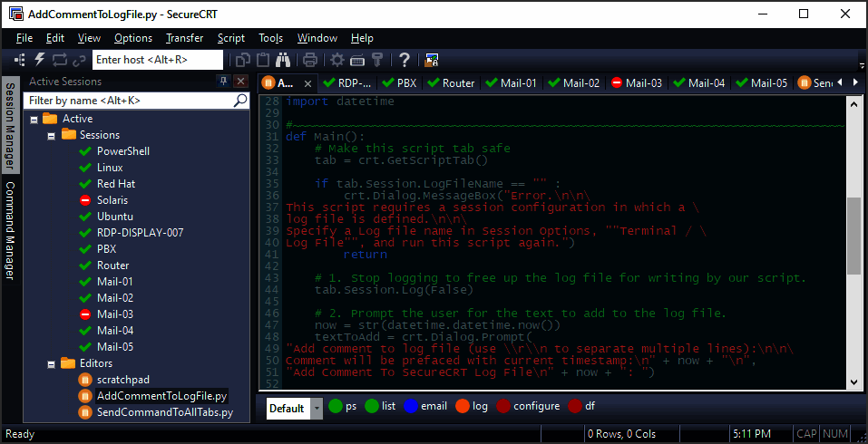This screenshot has width=868, height=444.
Task: Open the Default button bar dropdown
Action: click(317, 409)
